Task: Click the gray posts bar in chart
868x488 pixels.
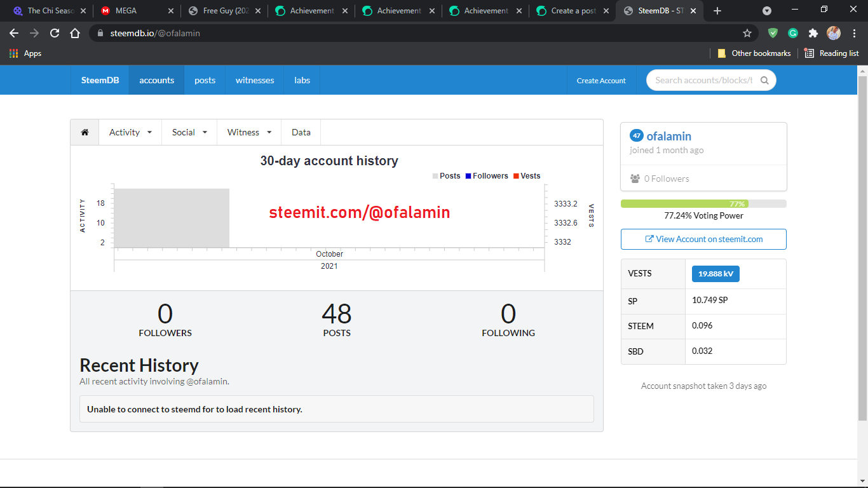Action: coord(172,217)
